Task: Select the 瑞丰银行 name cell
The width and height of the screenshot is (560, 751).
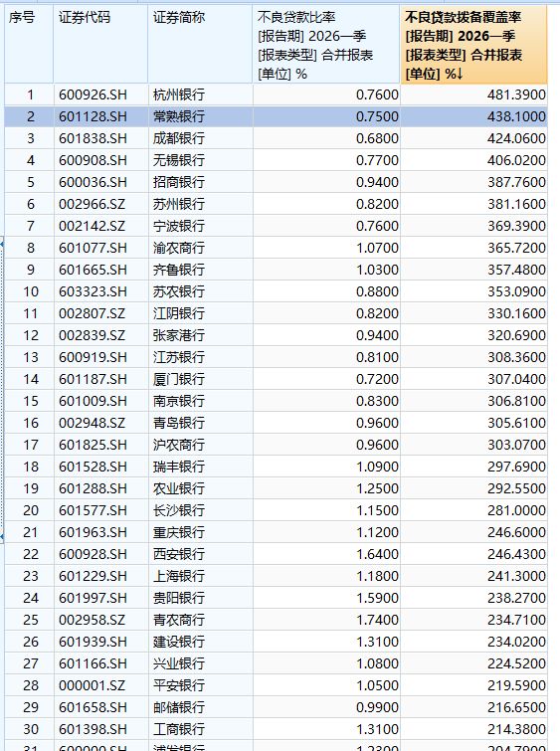Action: pos(179,467)
